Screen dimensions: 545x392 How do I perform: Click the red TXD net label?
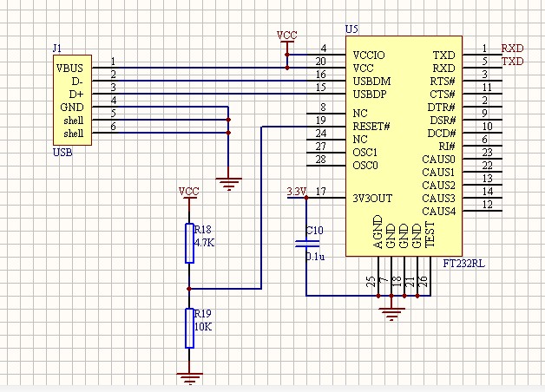coord(512,62)
